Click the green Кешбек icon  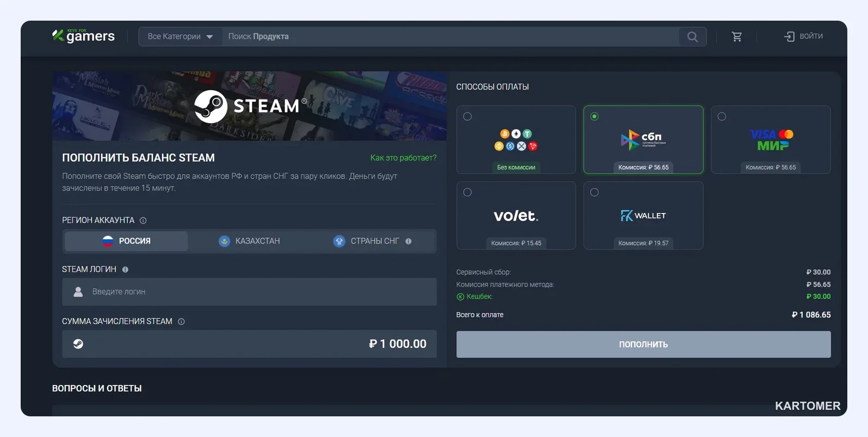click(x=460, y=297)
